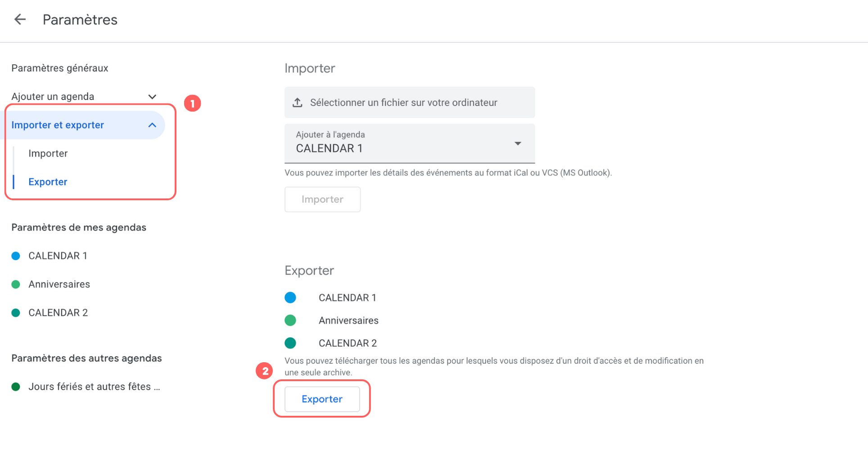The height and width of the screenshot is (450, 868).
Task: Collapse the Importer et exporter section
Action: tap(152, 125)
